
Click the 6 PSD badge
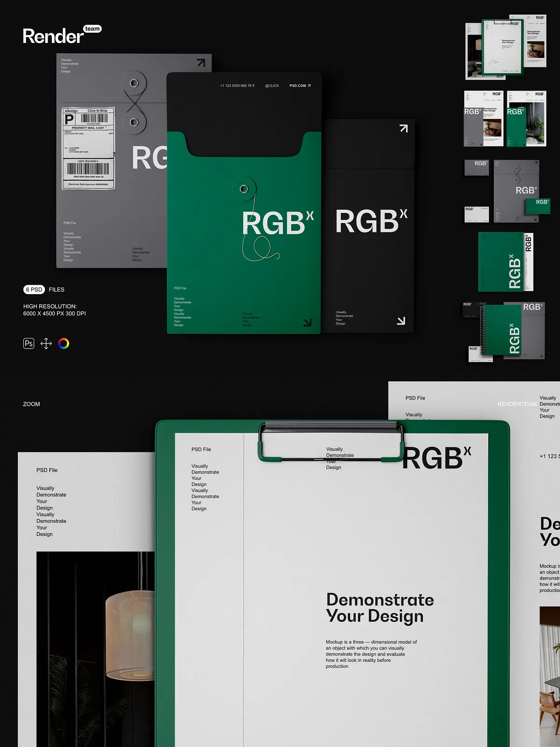tap(34, 289)
